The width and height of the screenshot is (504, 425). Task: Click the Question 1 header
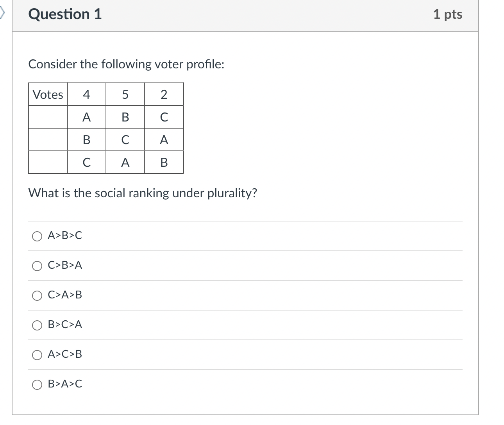click(x=65, y=14)
